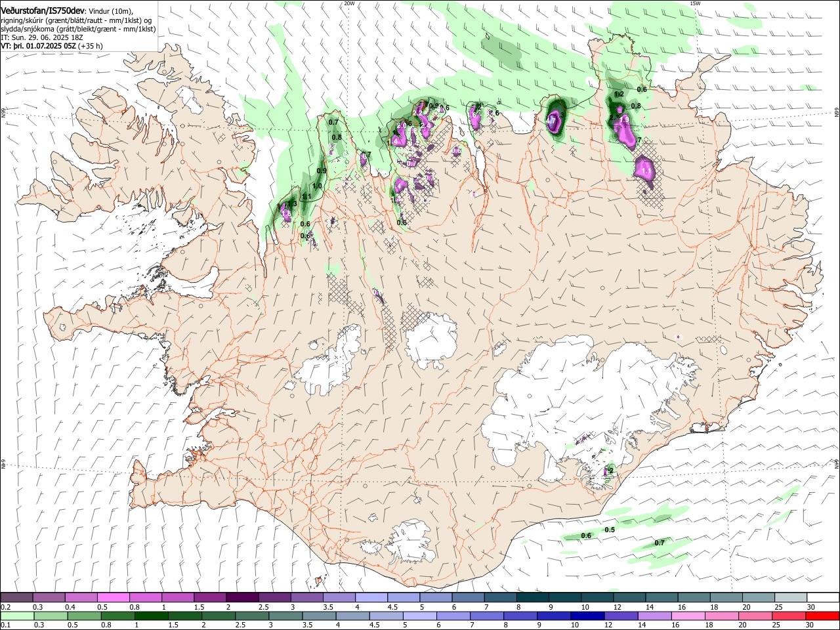This screenshot has width=840, height=630.
Task: Select the medium green 0.5–0.8 rain swatch
Action: click(x=84, y=616)
